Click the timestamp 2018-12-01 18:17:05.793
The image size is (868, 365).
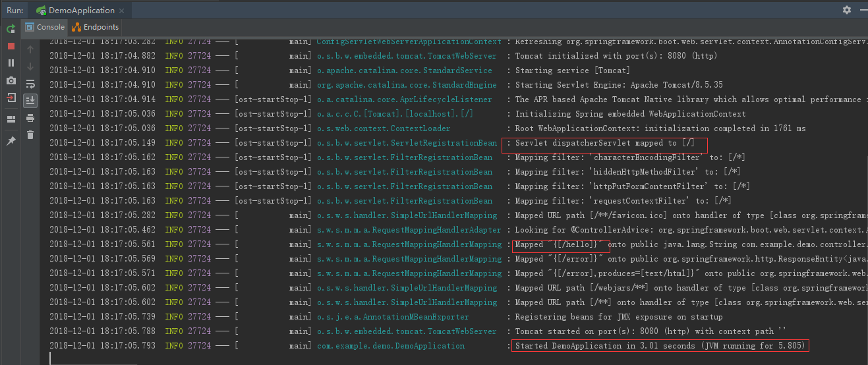pyautogui.click(x=103, y=346)
